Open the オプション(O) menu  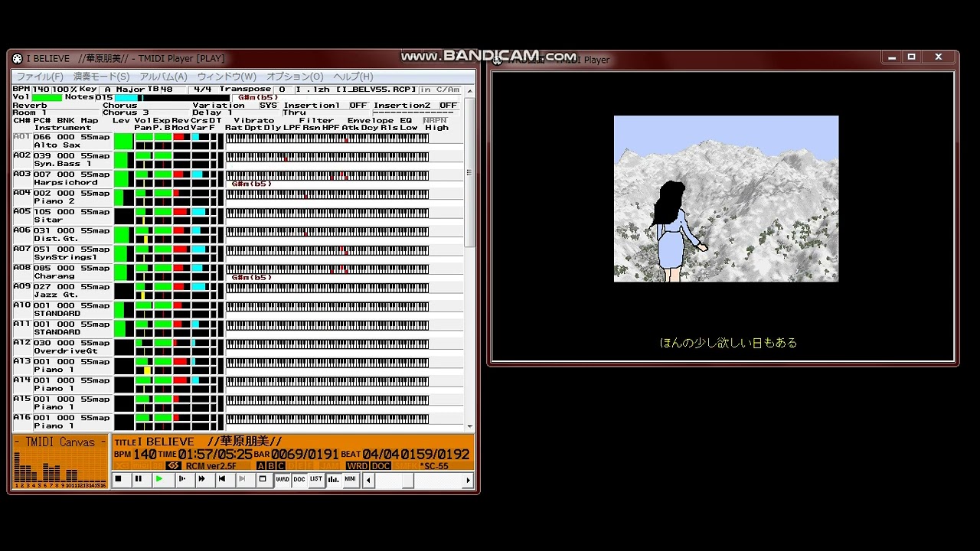295,77
